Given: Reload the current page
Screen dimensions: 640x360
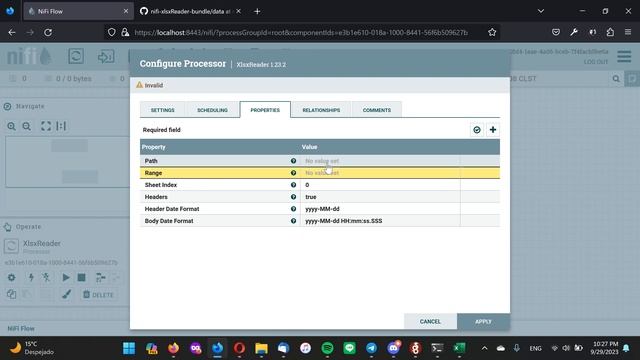Looking at the screenshot, I should click(48, 32).
